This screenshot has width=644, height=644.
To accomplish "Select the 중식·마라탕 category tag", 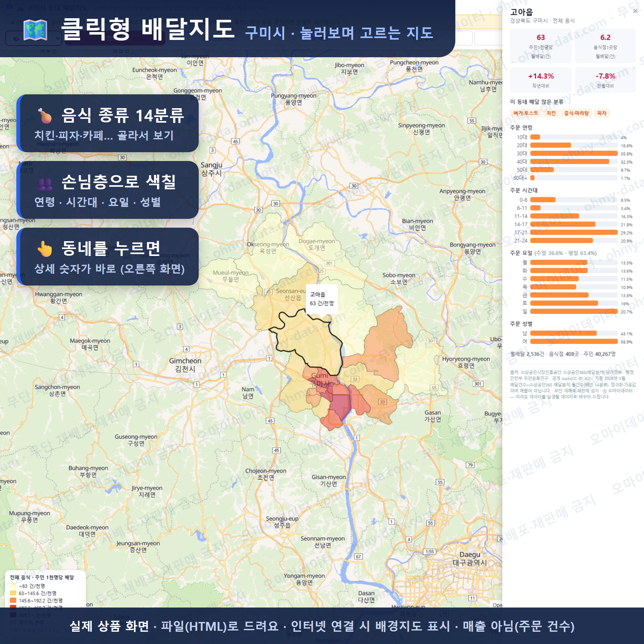I will (x=576, y=113).
